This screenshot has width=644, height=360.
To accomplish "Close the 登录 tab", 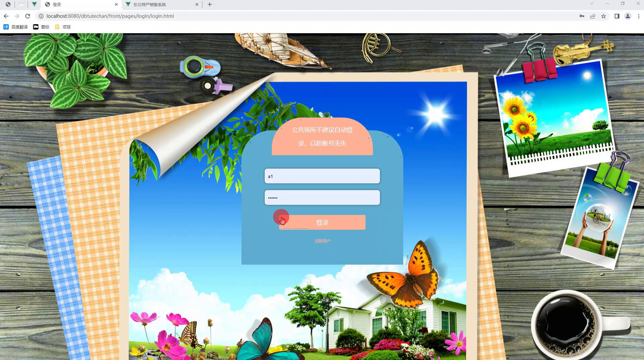I will tap(116, 4).
